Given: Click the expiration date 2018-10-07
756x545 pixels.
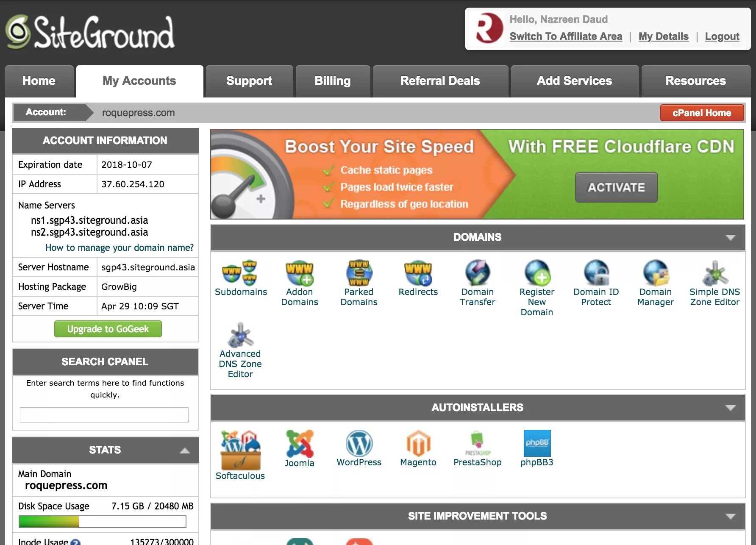Looking at the screenshot, I should pos(127,164).
